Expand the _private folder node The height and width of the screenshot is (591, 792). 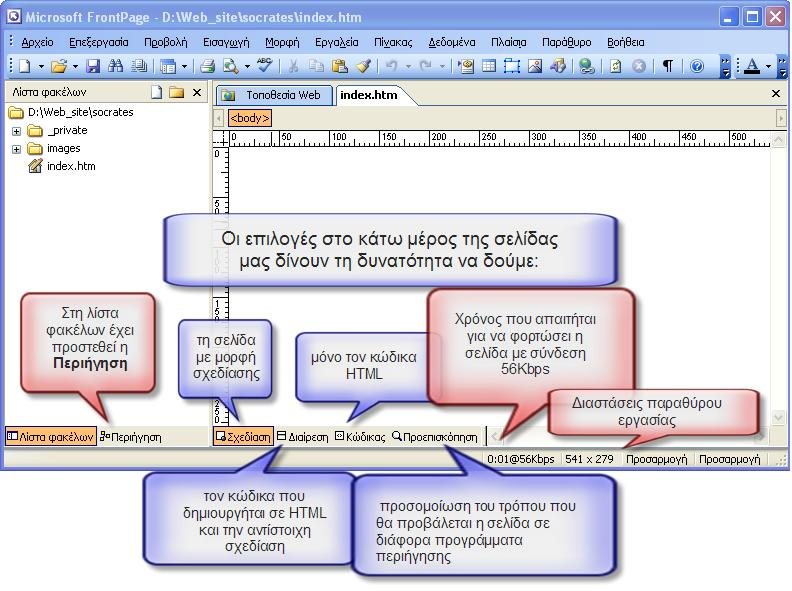17,131
